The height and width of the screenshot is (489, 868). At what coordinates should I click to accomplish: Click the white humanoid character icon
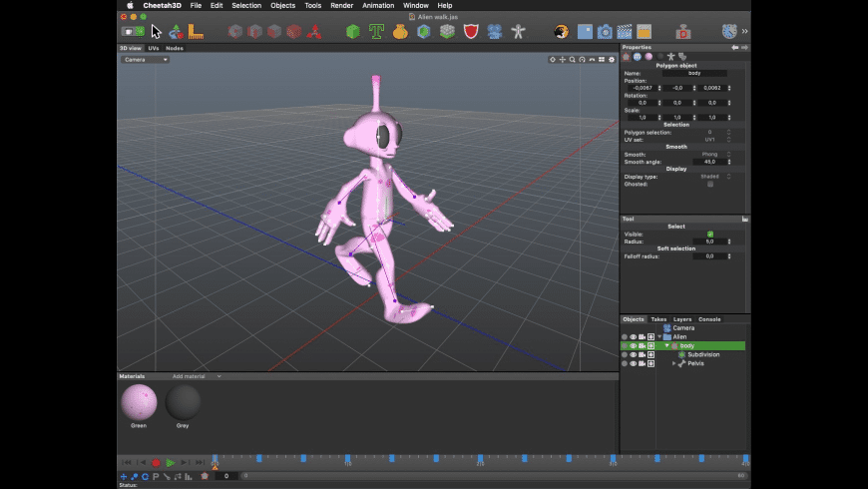(x=518, y=31)
